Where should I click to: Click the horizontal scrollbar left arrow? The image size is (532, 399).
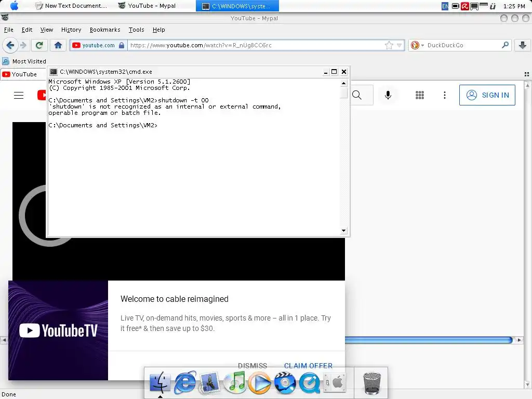pyautogui.click(x=4, y=340)
